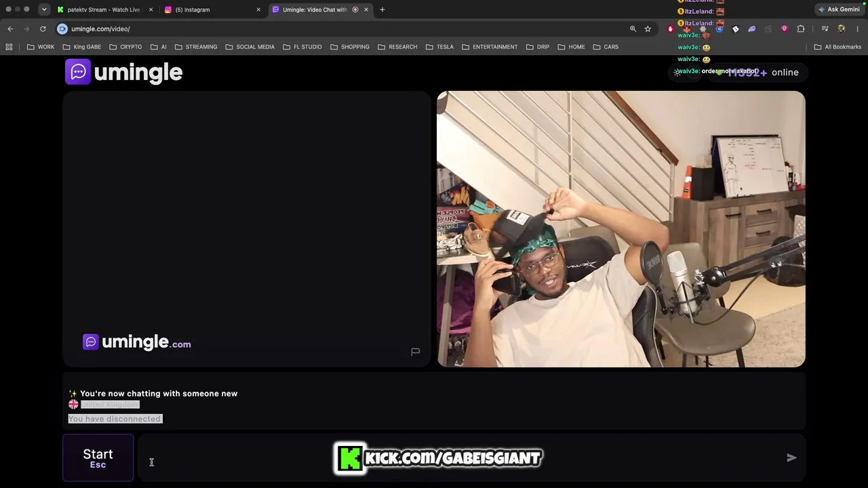The height and width of the screenshot is (488, 868).
Task: Click the local webcam video feed
Action: tap(621, 229)
